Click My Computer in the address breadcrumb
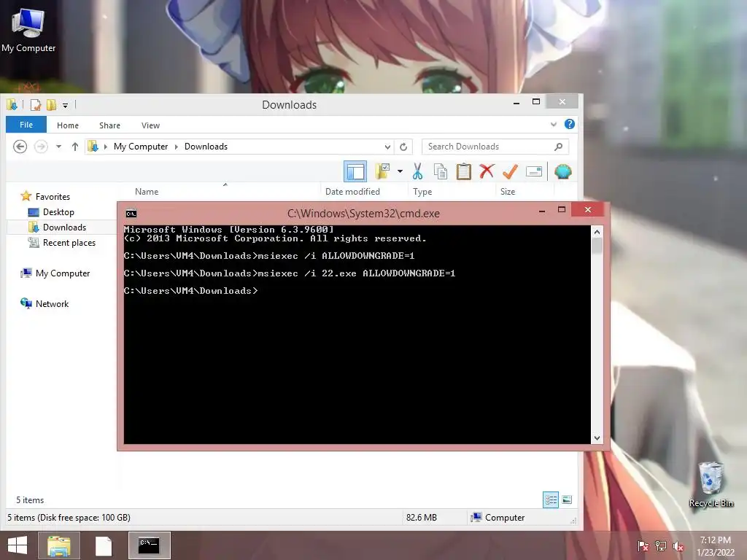The image size is (747, 560). click(x=141, y=147)
